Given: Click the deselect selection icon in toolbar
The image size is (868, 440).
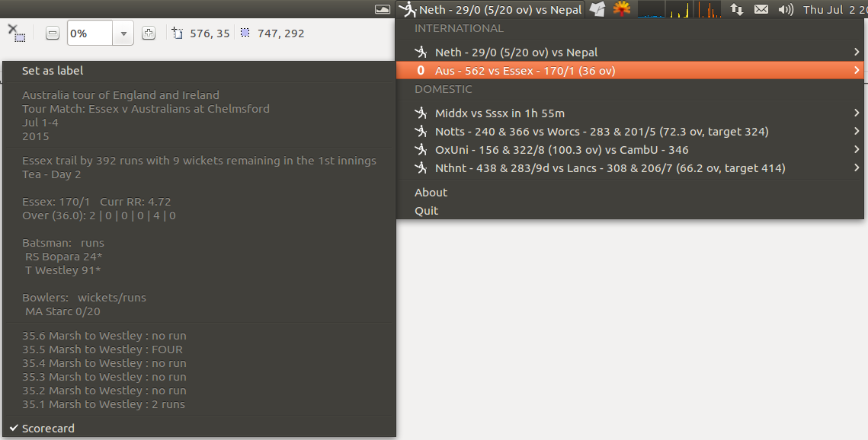Looking at the screenshot, I should point(17,33).
